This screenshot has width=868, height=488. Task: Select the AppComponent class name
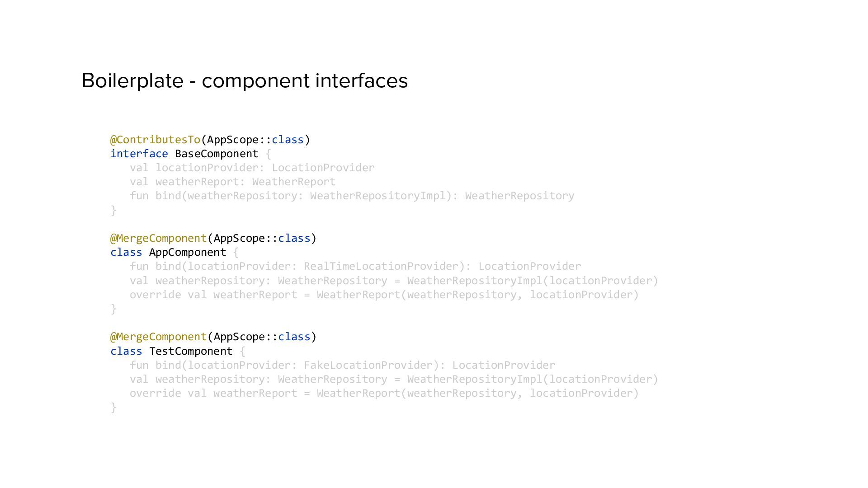(x=187, y=252)
